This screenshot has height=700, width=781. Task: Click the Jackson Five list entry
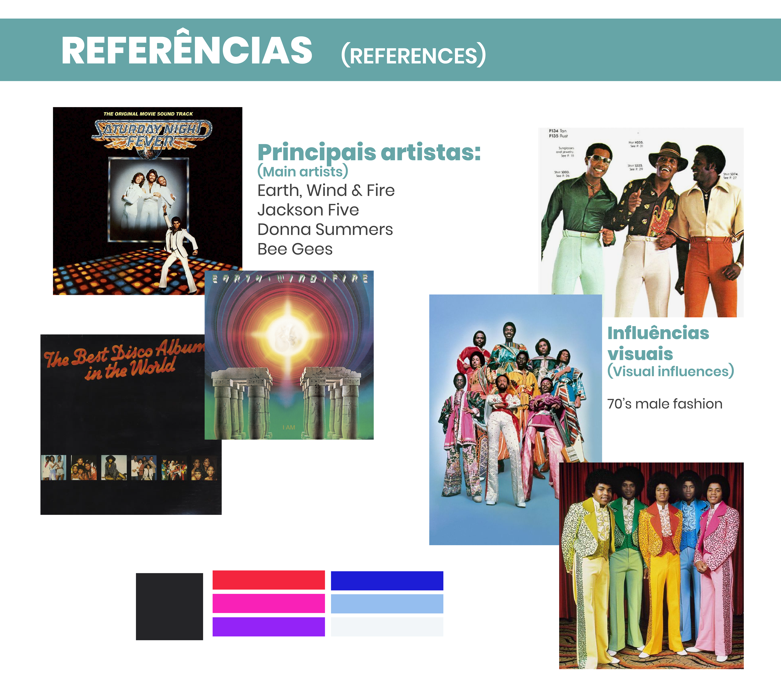coord(308,210)
